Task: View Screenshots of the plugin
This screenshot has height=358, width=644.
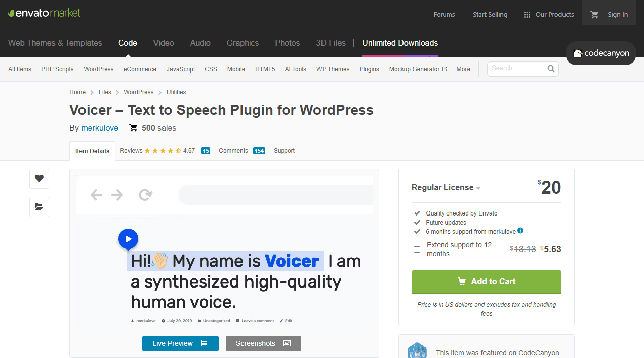Action: [x=263, y=343]
